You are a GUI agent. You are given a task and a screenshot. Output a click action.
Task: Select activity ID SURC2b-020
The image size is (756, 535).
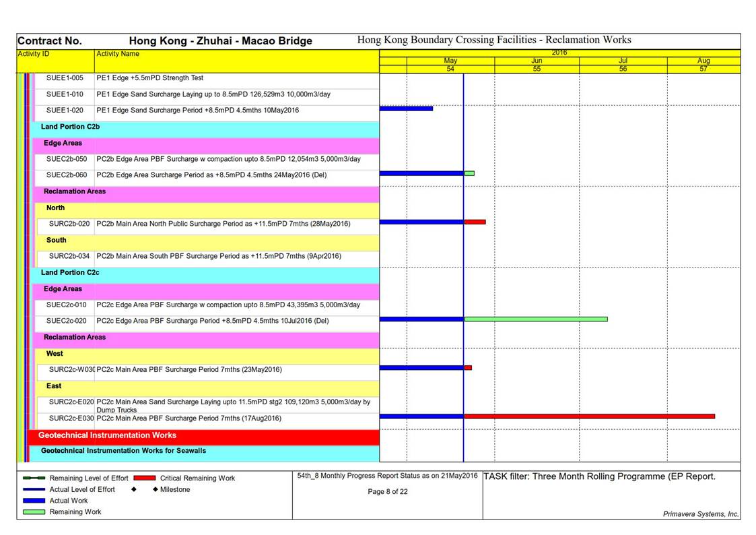69,223
